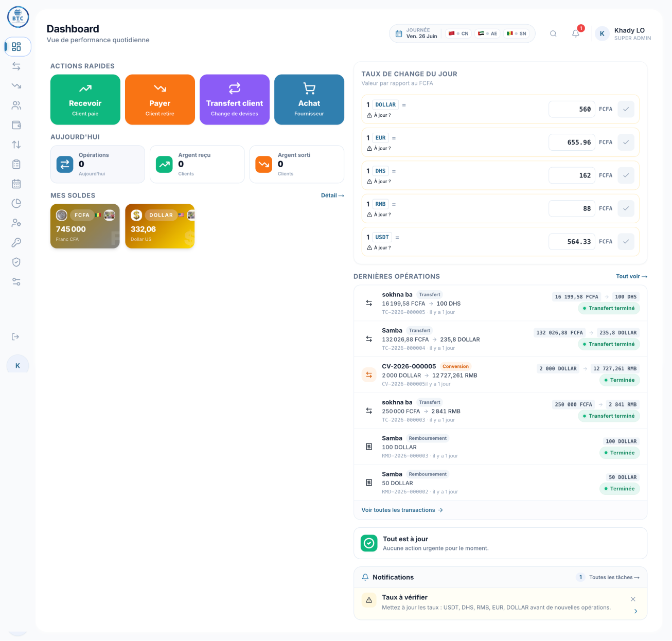The height and width of the screenshot is (641, 672).
Task: Confirm the RMB rate checkmark
Action: 626,208
